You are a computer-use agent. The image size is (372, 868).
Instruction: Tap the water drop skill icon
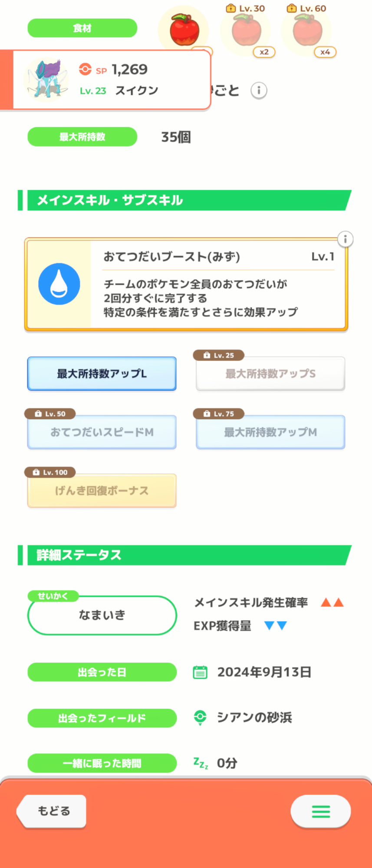(x=59, y=284)
